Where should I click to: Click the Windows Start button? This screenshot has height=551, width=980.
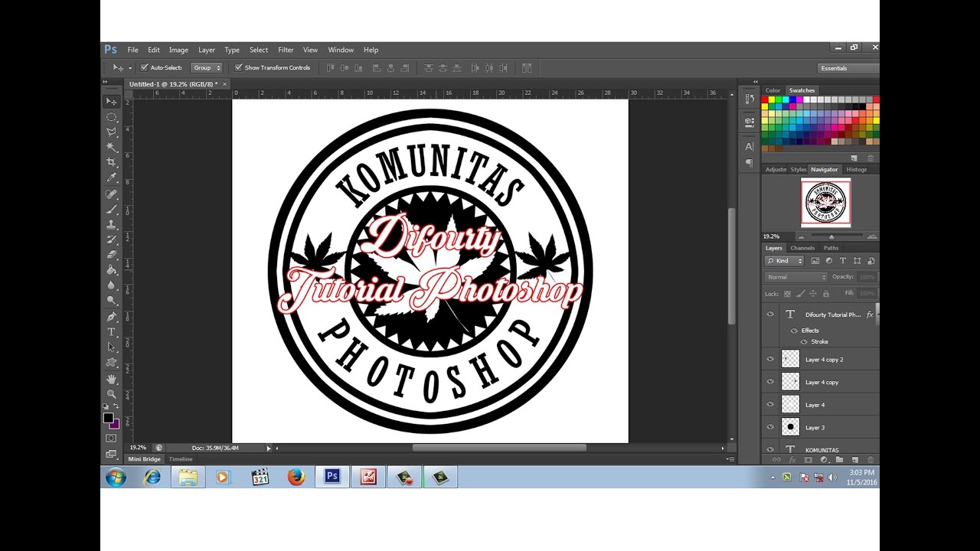(x=116, y=478)
